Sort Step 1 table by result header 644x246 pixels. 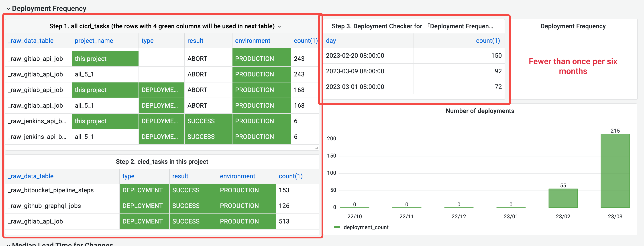[195, 41]
